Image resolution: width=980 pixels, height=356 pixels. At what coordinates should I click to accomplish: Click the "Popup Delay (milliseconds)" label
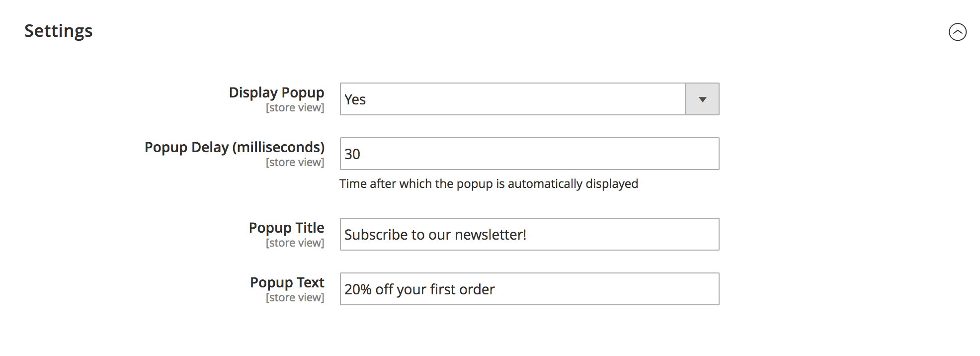234,147
